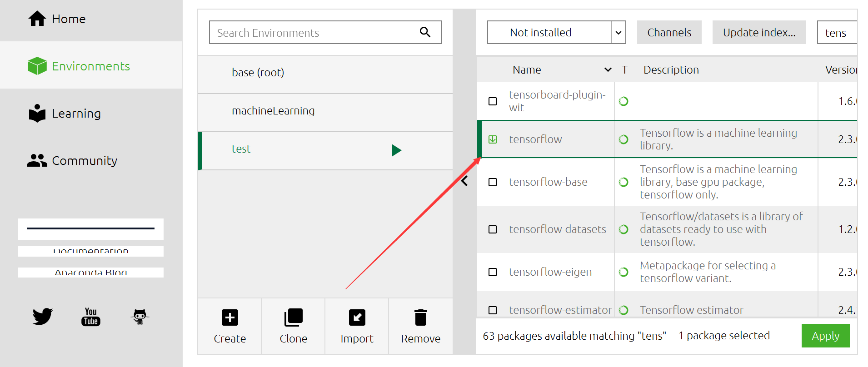Click the tensorflow-eigen package name
This screenshot has height=367, width=868.
click(550, 272)
